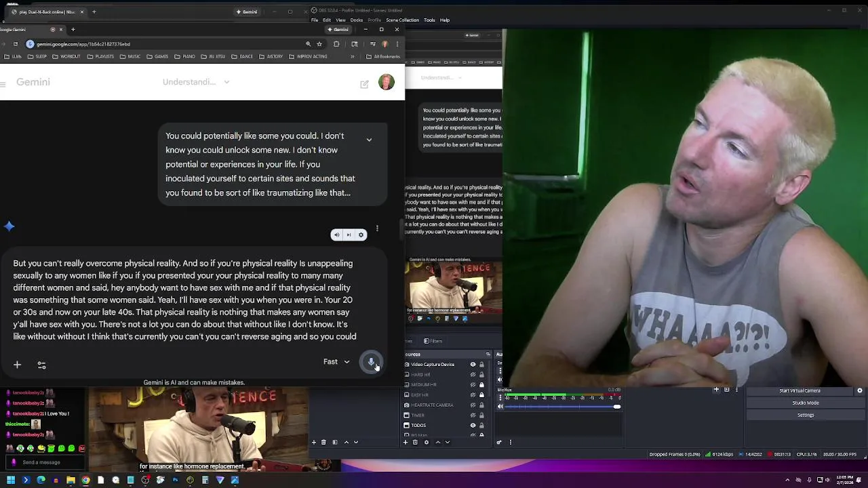
Task: Open the PLAYLISTS bookmarks folder
Action: 100,56
